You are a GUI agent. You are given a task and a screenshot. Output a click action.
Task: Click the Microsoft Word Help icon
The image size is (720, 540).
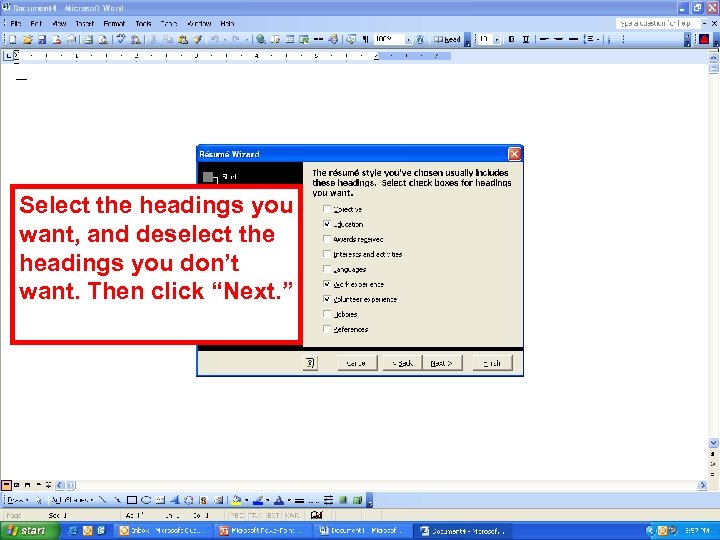click(x=420, y=39)
